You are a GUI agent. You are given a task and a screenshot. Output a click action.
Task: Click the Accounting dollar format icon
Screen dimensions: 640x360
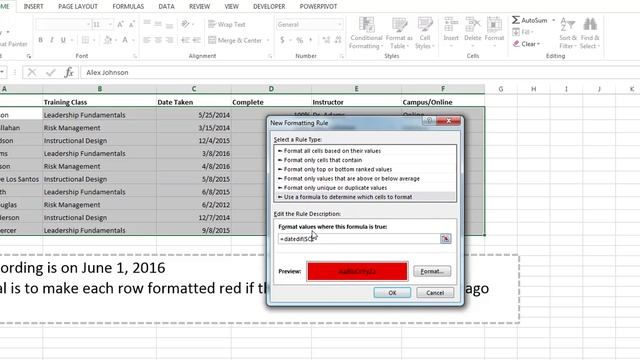point(282,40)
